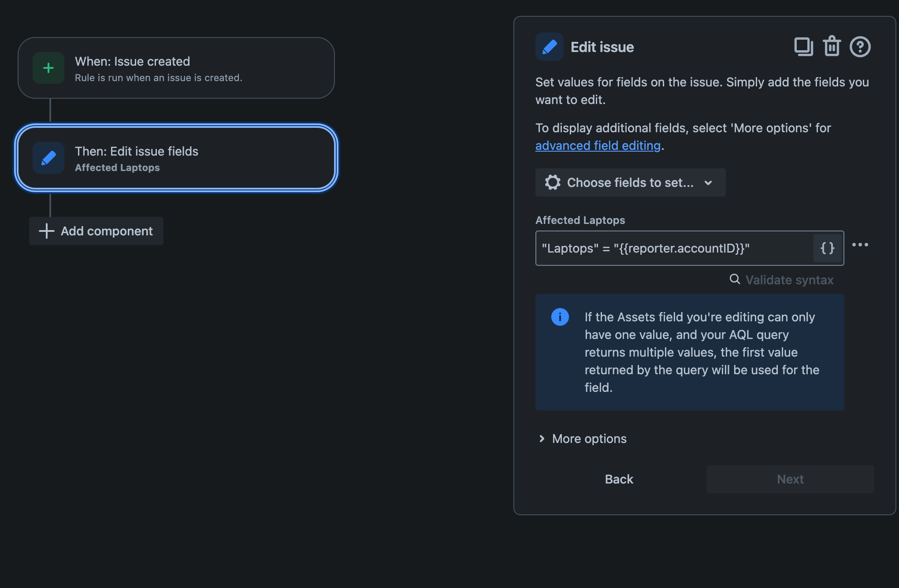899x588 pixels.
Task: Select the When: Issue created trigger
Action: (x=176, y=68)
